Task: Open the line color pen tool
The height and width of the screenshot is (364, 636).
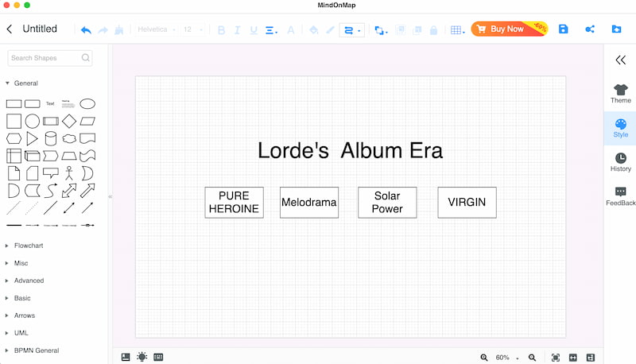Action: coord(330,29)
